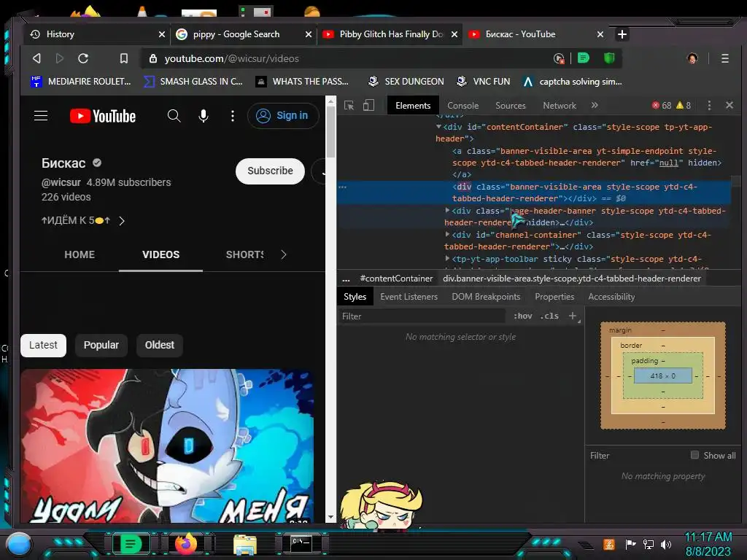Click the green shield extension icon
This screenshot has width=747, height=560.
(609, 58)
